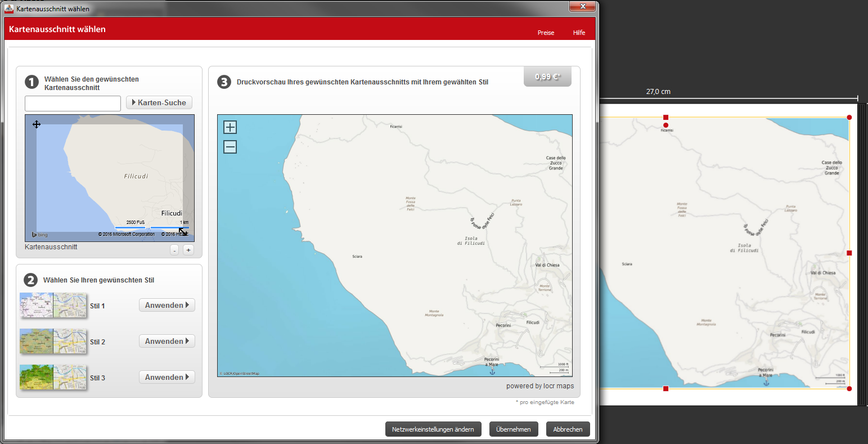This screenshot has height=444, width=868.
Task: Click the resize arrow on the map selection
Action: pyautogui.click(x=183, y=231)
